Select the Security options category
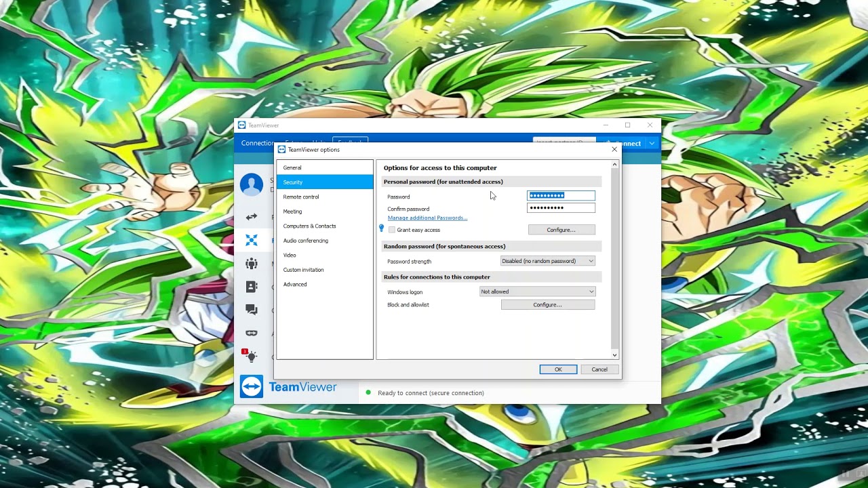The width and height of the screenshot is (868, 488). 325,182
